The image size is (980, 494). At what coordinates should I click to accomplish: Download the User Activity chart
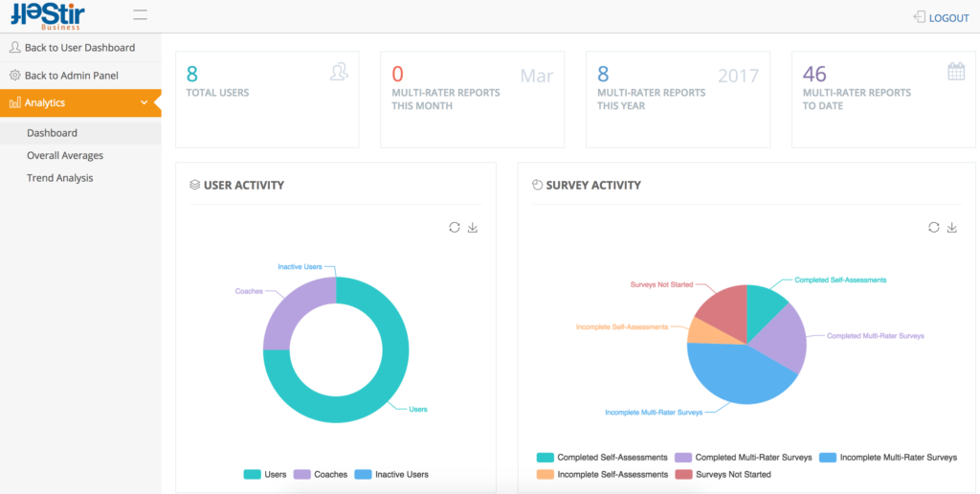point(473,228)
